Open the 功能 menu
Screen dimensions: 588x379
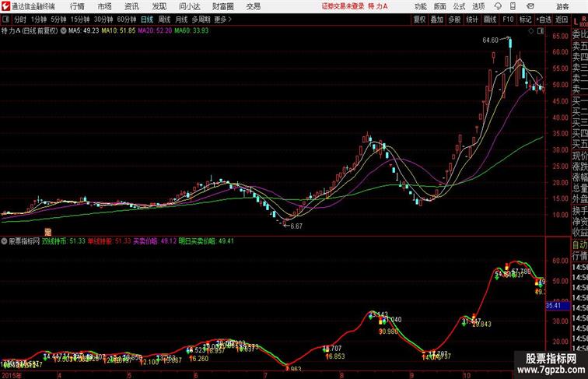(x=421, y=6)
